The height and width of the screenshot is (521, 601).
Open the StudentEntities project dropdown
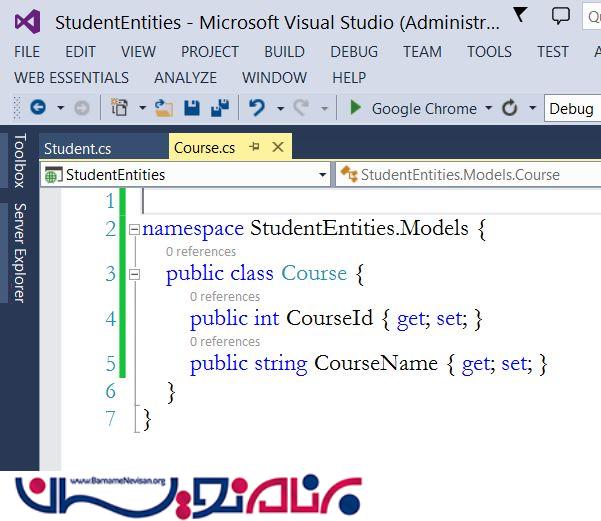point(322,175)
